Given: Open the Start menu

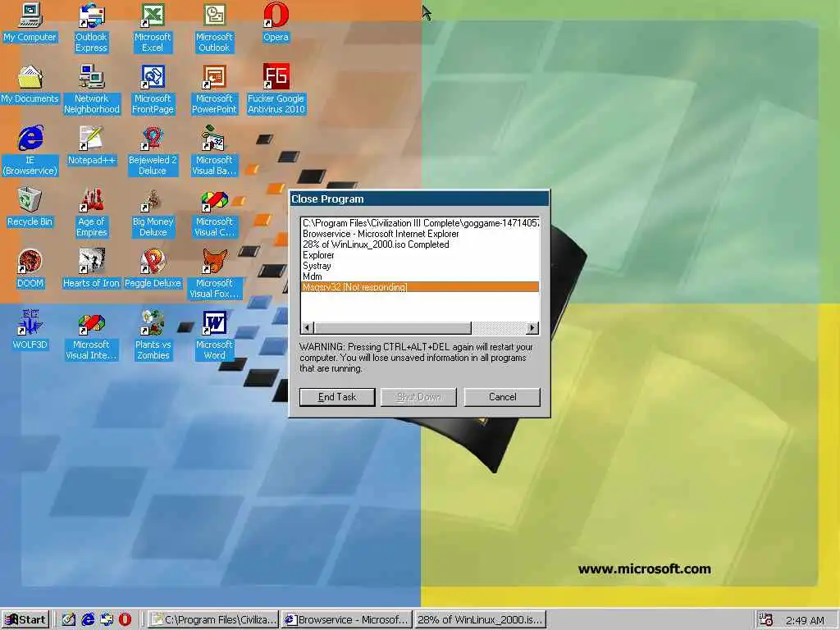Looking at the screenshot, I should point(25,620).
